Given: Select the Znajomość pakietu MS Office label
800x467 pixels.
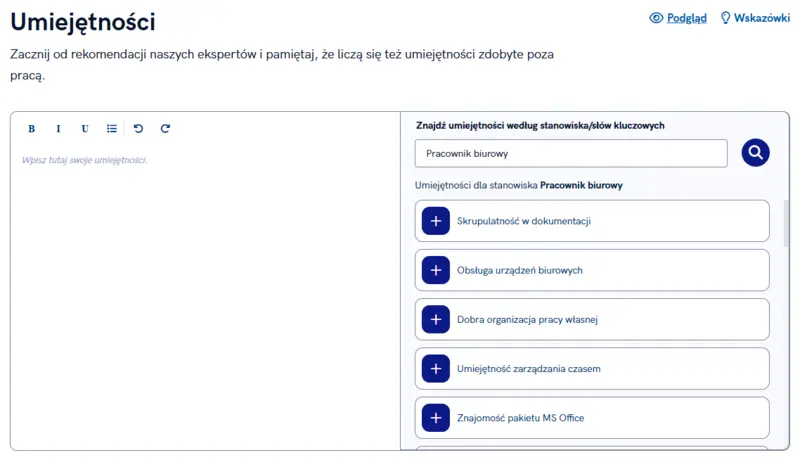Looking at the screenshot, I should pyautogui.click(x=520, y=418).
